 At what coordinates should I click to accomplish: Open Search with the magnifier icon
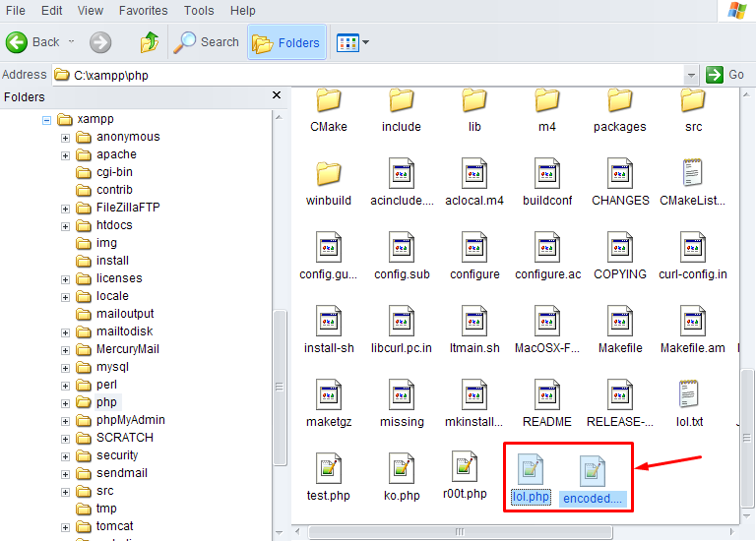click(185, 42)
